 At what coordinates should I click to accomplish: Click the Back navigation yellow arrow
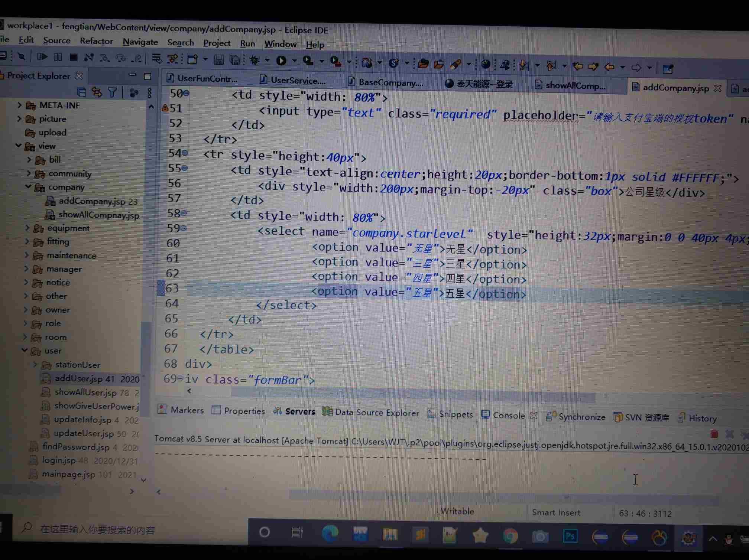pyautogui.click(x=609, y=67)
